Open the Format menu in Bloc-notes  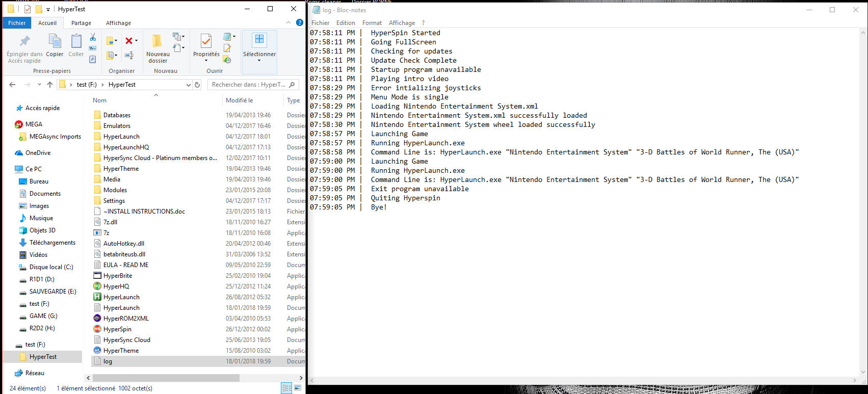(x=372, y=23)
